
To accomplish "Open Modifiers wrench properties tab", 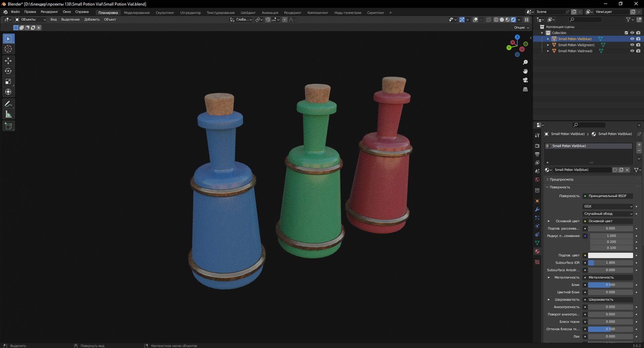I will [x=537, y=209].
